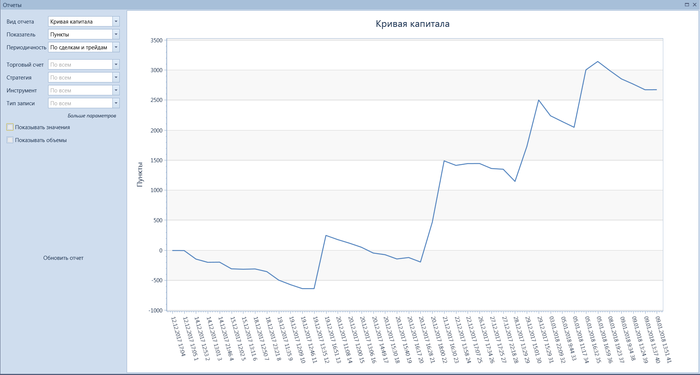
Task: Click the 1500 y-axis label
Action: (157, 160)
